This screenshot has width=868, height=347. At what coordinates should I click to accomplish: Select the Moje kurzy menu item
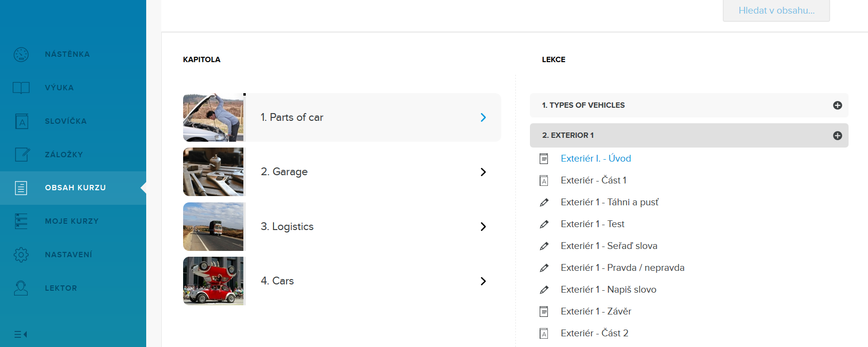point(71,221)
